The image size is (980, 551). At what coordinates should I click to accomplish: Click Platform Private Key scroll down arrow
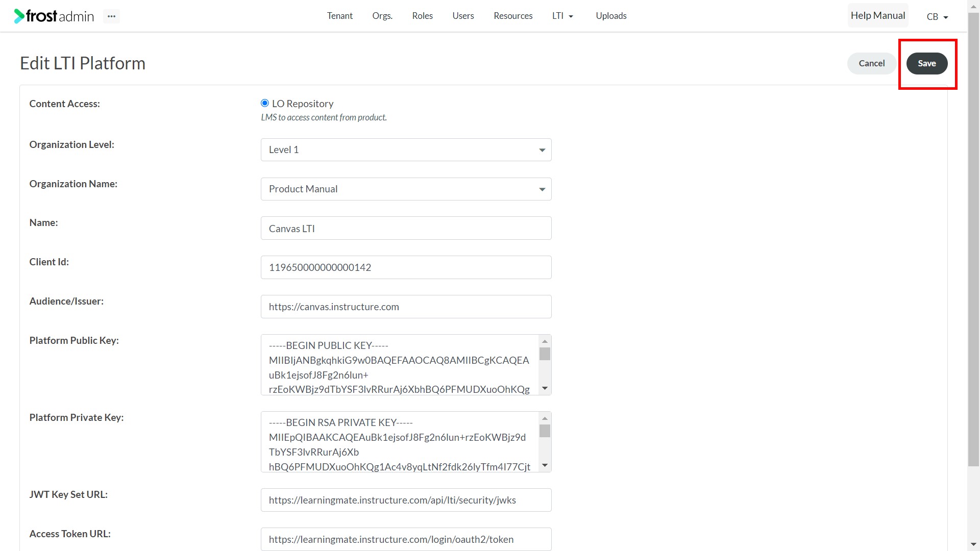click(x=545, y=465)
